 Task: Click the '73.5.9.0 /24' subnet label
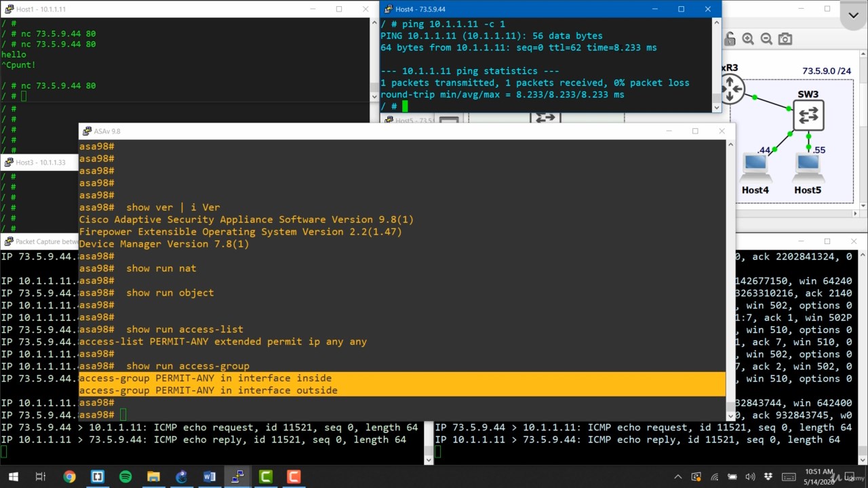tap(827, 70)
